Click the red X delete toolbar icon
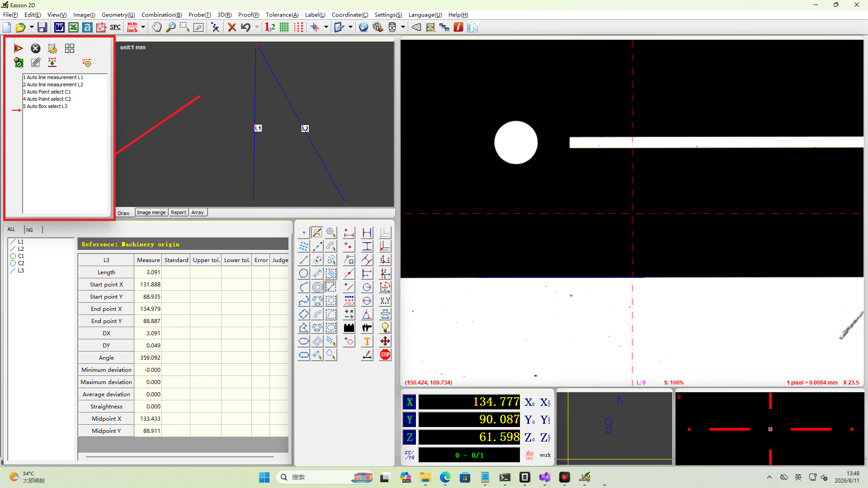868x488 pixels. coord(232,28)
